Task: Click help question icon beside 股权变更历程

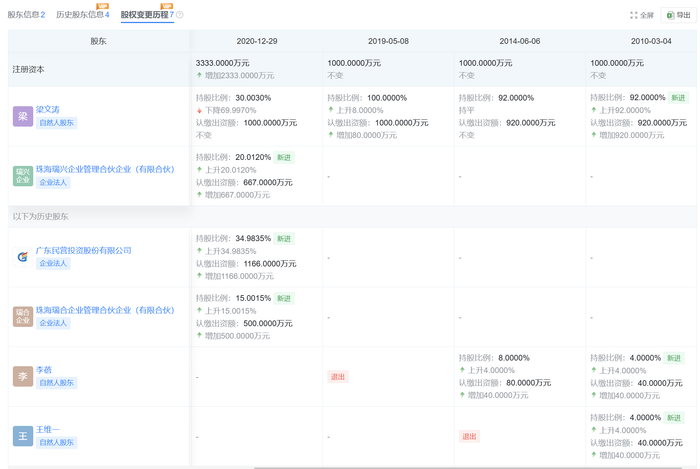Action: coord(179,15)
